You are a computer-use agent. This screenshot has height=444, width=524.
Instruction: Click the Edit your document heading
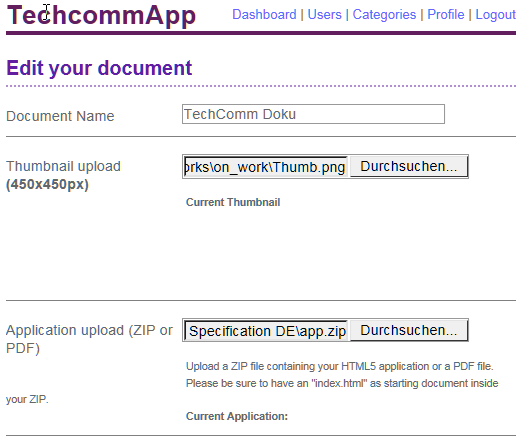[x=99, y=68]
